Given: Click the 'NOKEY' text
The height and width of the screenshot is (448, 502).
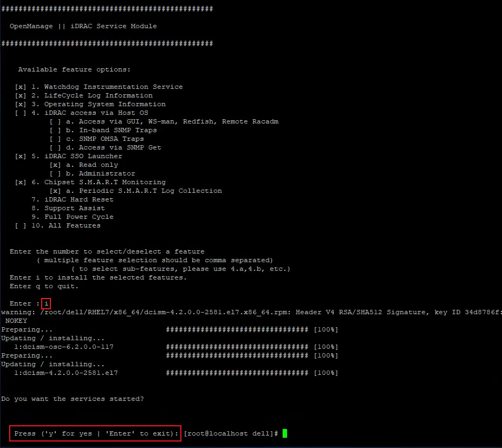Looking at the screenshot, I should click(16, 321).
